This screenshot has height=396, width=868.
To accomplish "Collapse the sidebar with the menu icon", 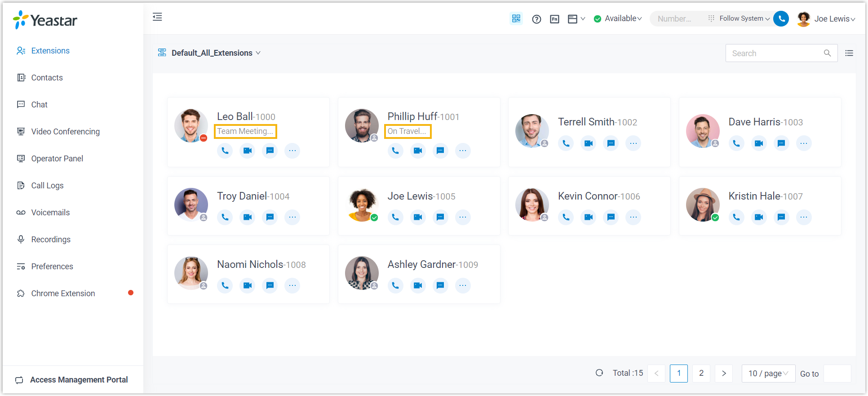I will pyautogui.click(x=157, y=17).
